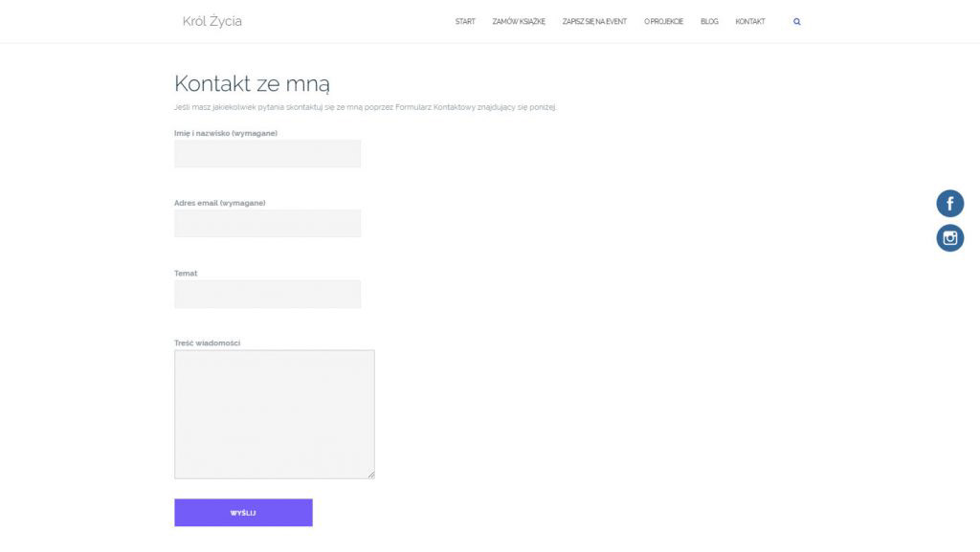The height and width of the screenshot is (552, 980).
Task: Click inside the Treść wiadomości text area
Action: [274, 413]
